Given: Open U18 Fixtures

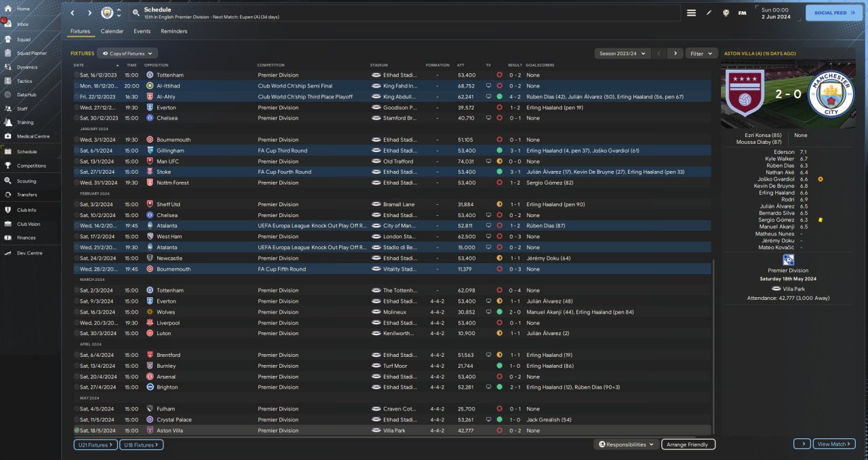Looking at the screenshot, I should (141, 444).
